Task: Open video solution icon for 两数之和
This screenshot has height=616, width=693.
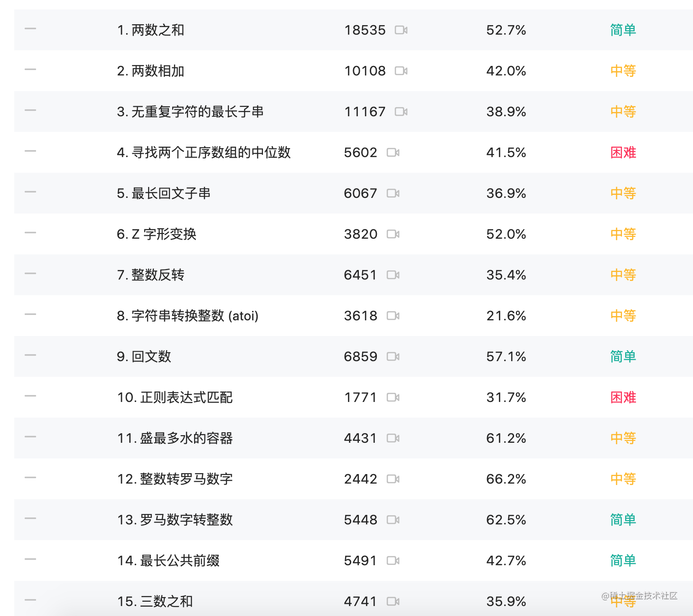Action: pos(401,30)
